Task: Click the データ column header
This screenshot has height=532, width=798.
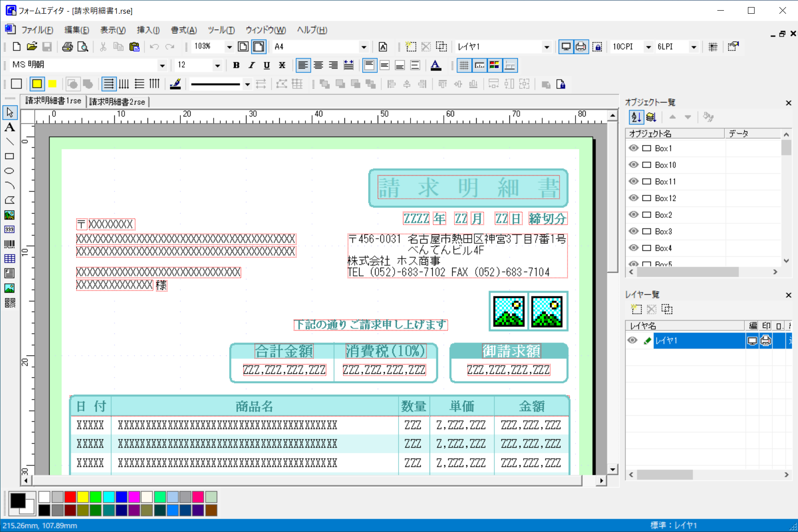Action: click(x=753, y=133)
